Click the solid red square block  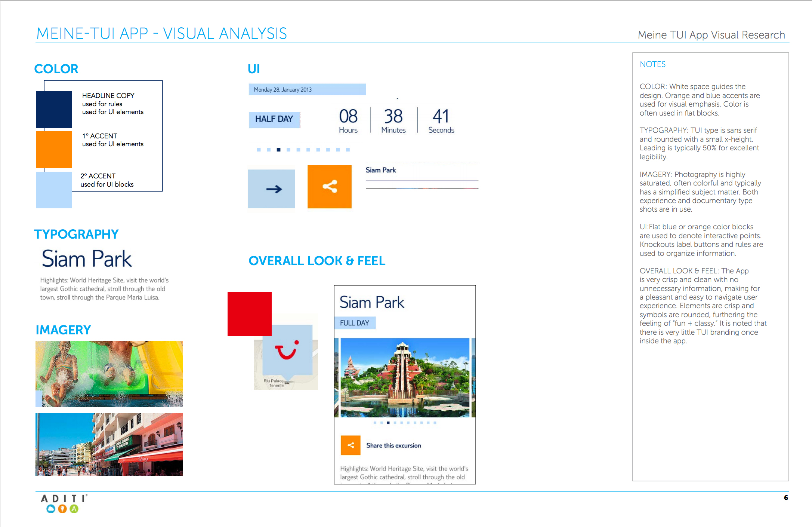(250, 314)
